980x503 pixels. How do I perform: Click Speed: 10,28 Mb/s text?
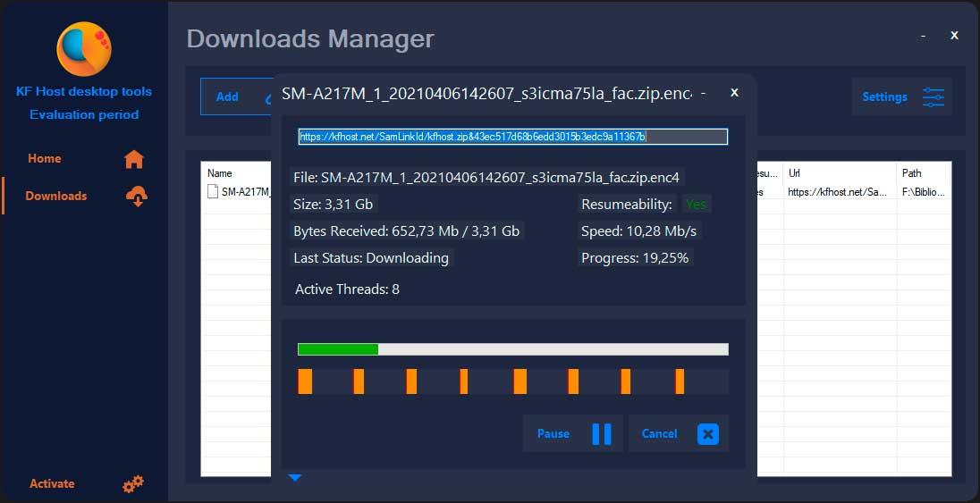click(x=638, y=231)
